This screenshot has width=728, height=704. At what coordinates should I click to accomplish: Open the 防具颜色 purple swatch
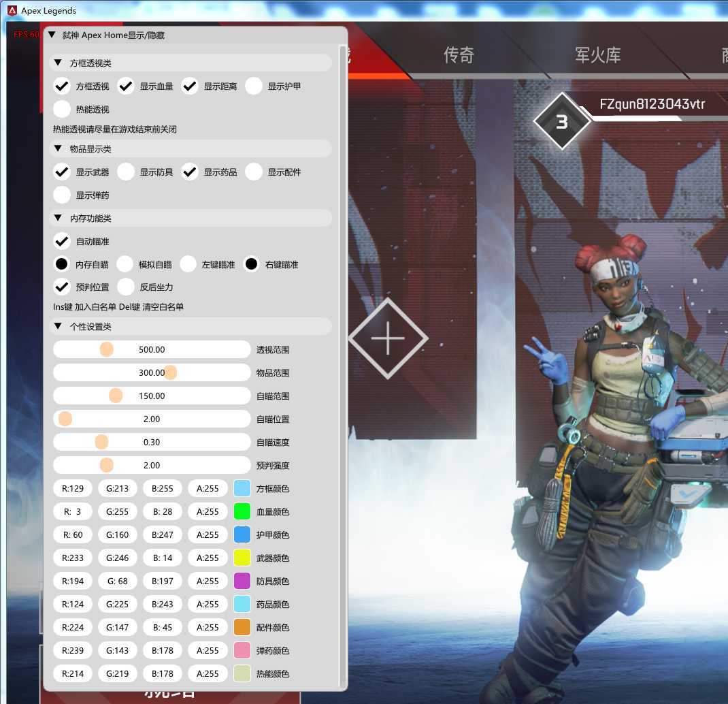pyautogui.click(x=242, y=581)
